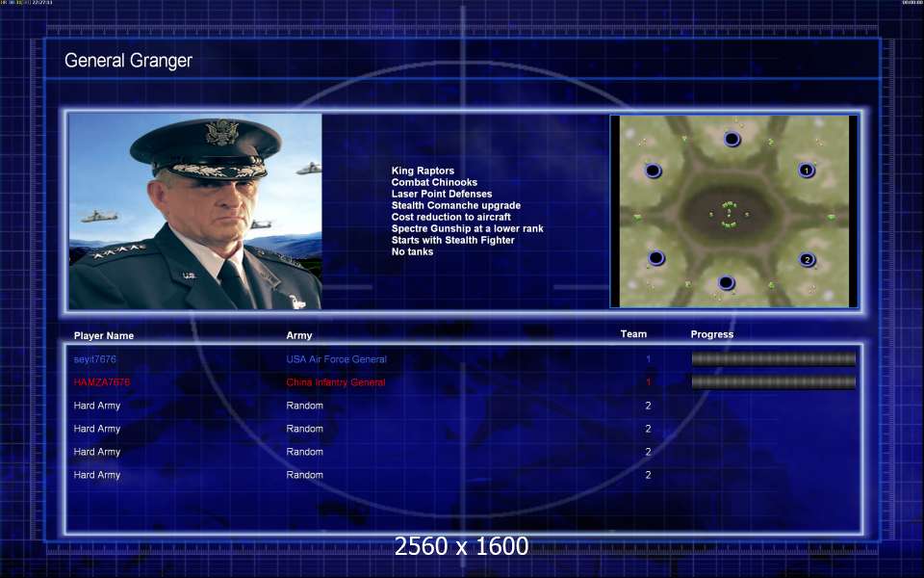The image size is (924, 578).
Task: Select the unnumbered bottom-center start marker on minimap
Action: (x=726, y=283)
